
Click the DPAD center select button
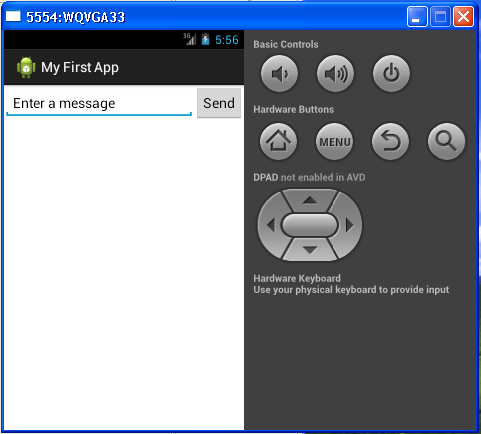(310, 225)
